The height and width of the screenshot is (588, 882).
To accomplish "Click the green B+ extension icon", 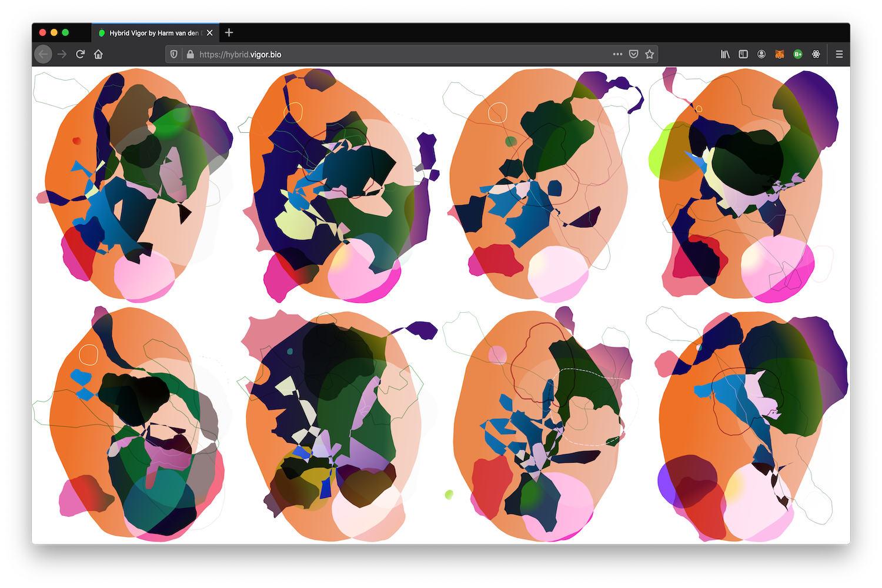I will pyautogui.click(x=798, y=54).
